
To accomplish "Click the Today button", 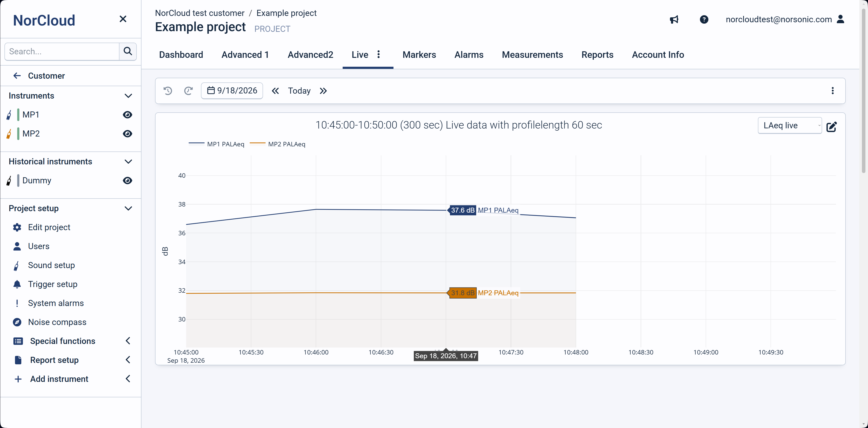I will pos(299,91).
